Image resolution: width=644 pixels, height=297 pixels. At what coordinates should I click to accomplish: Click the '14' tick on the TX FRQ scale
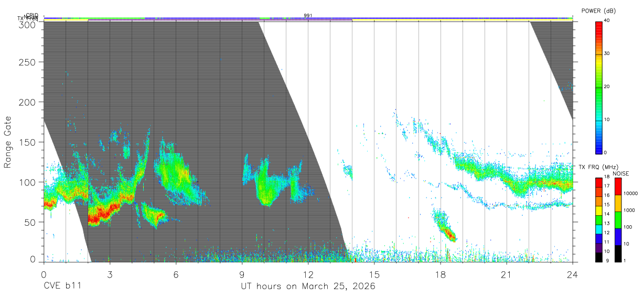(607, 214)
